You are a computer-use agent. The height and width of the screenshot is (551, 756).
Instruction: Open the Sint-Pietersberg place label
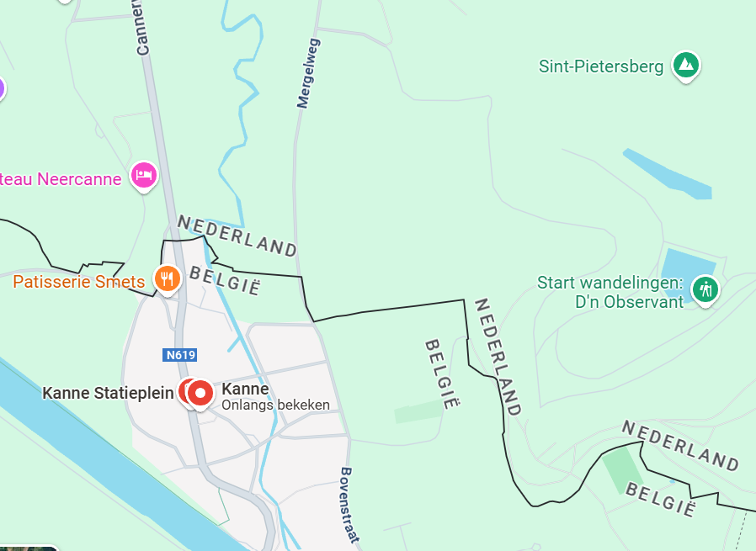[601, 66]
